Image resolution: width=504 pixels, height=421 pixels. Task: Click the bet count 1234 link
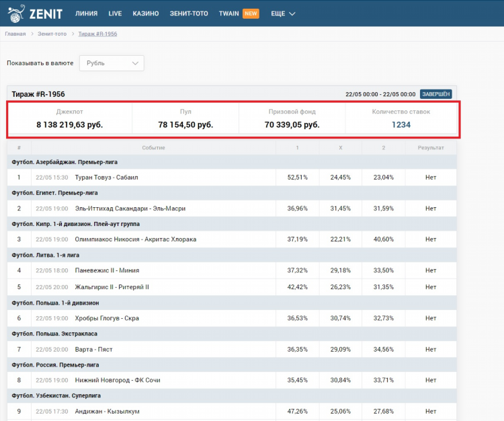(x=401, y=125)
